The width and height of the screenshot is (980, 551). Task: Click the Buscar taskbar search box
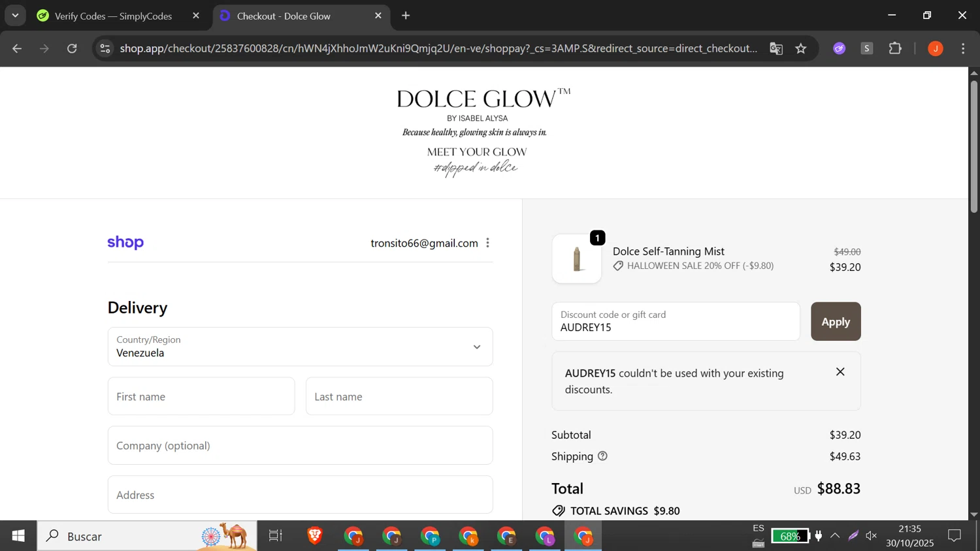coord(147,536)
